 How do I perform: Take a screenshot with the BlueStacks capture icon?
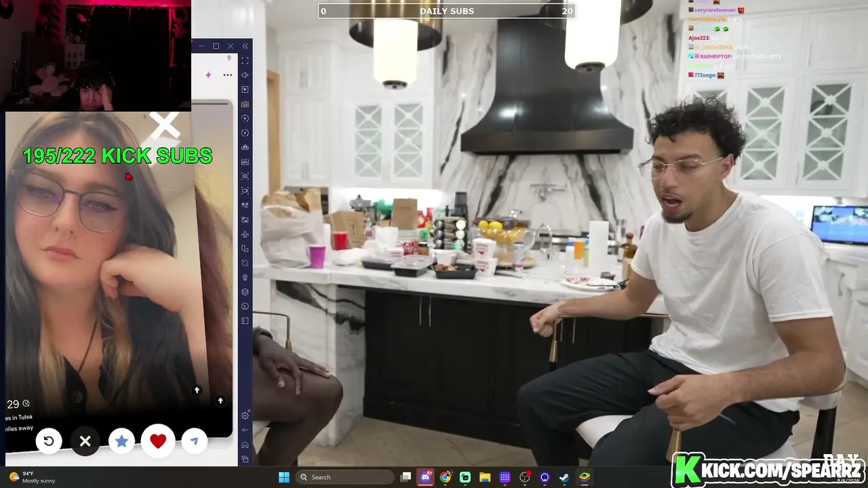[245, 176]
